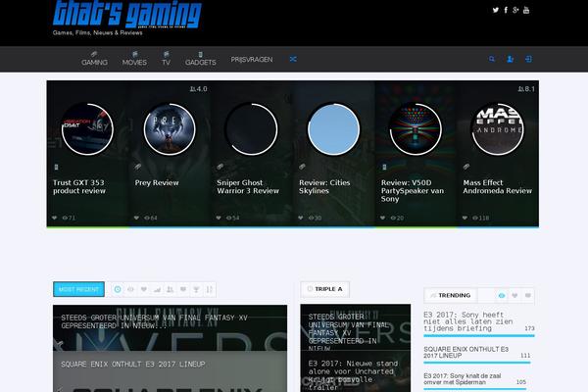Like the Sniper Ghost Warrior heart icon
This screenshot has height=392, width=588.
(x=219, y=218)
